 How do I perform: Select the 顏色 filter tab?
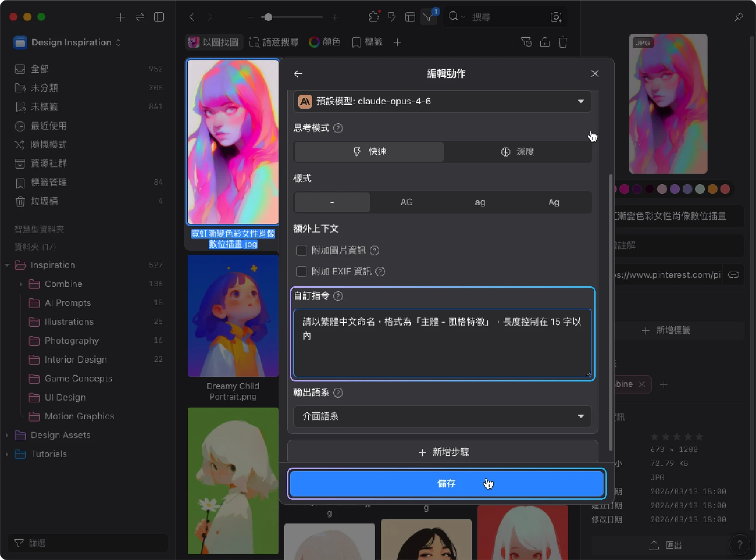pyautogui.click(x=325, y=42)
